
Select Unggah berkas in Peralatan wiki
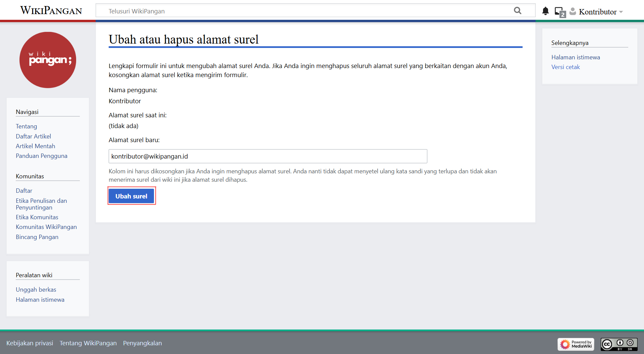(x=36, y=290)
